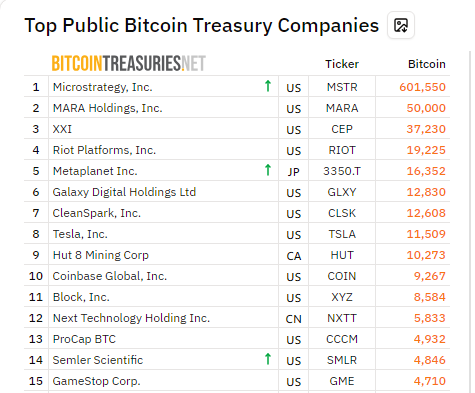Click the green up arrow next to Microstrategy

268,86
